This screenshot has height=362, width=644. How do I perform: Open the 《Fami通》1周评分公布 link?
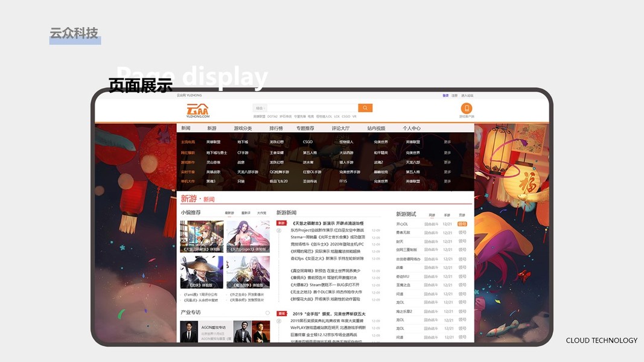[200, 294]
